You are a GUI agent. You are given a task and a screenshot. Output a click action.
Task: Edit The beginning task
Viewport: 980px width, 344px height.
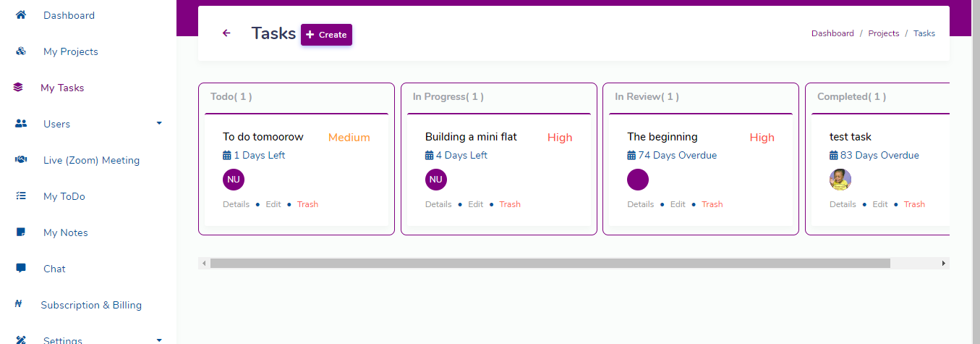678,204
